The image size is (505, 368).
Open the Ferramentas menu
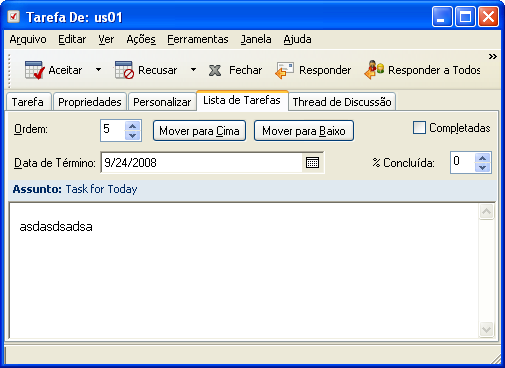(x=198, y=39)
